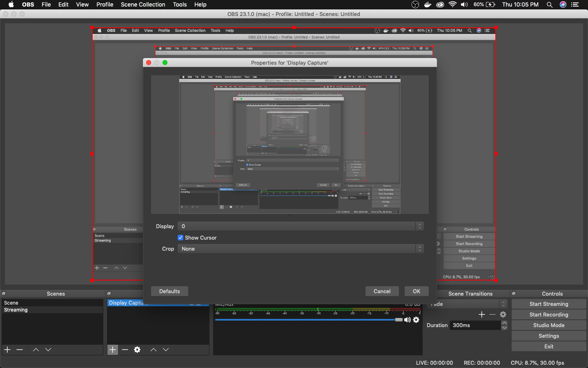
Task: Undock the Sources panel with its float icon
Action: click(109, 294)
